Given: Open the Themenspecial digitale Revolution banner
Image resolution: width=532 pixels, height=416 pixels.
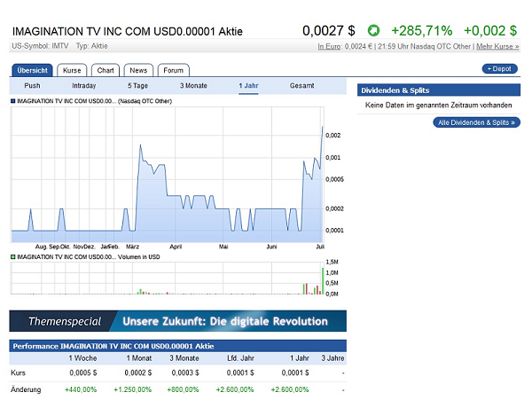Looking at the screenshot, I should (177, 321).
